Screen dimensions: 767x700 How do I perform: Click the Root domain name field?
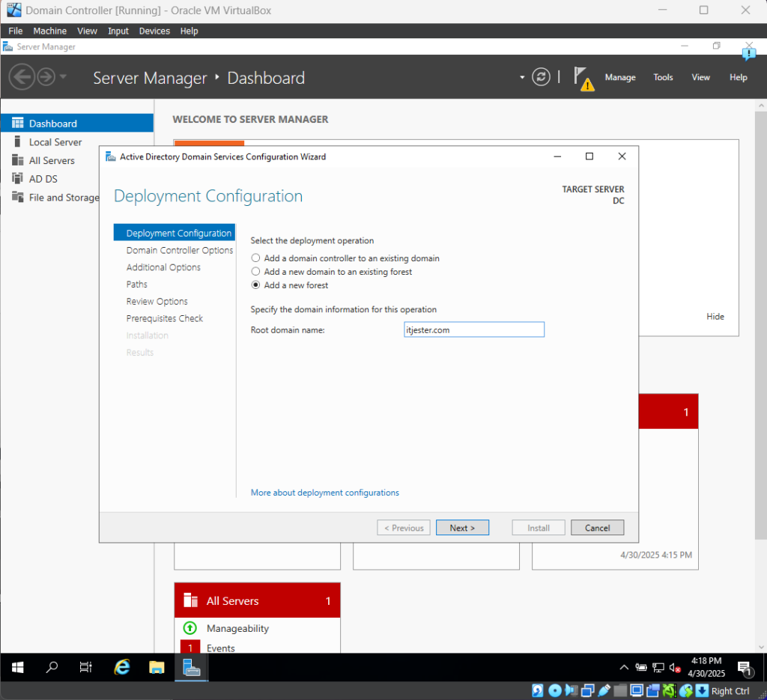[474, 330]
